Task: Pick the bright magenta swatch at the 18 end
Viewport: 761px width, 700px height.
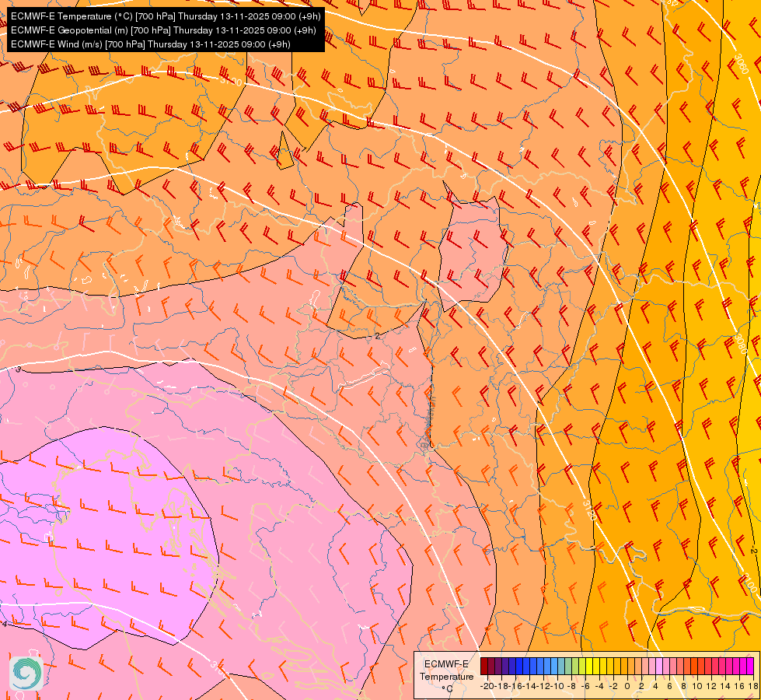Action: [x=750, y=666]
